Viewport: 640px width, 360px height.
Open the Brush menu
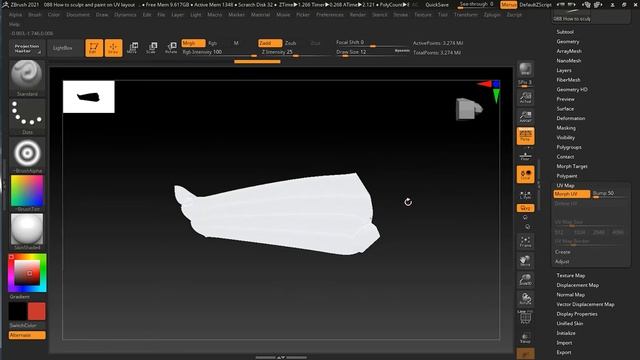click(x=35, y=15)
